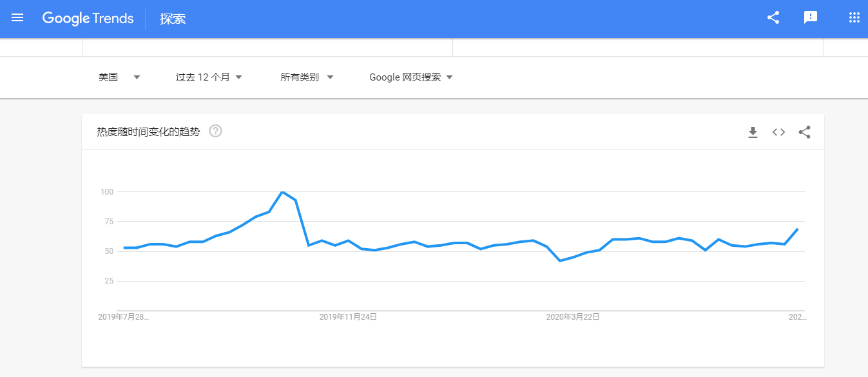Click the 2020年3月22日 date label
868x377 pixels.
click(x=573, y=317)
